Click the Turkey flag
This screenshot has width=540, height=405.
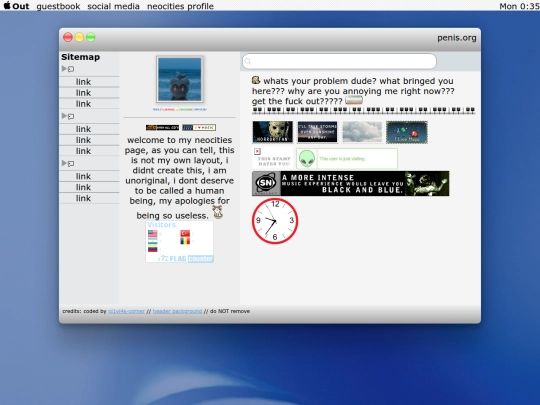click(x=185, y=233)
